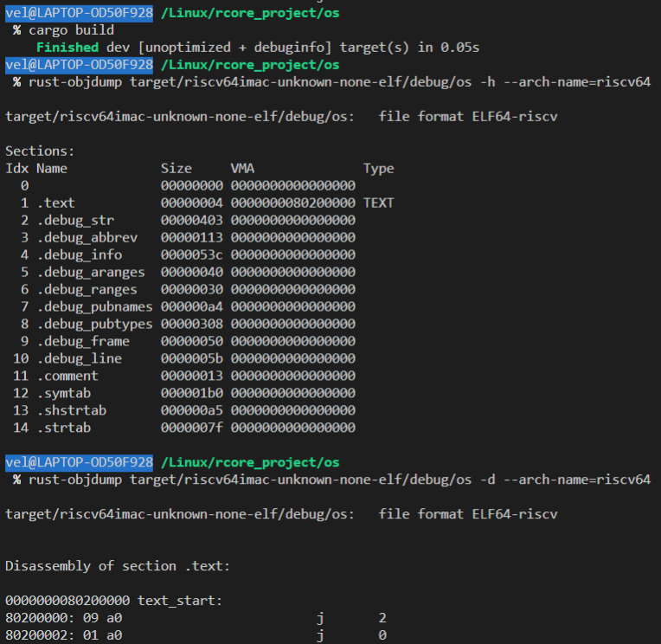The height and width of the screenshot is (644, 661).
Task: Select the .debug_str section row
Action: pyautogui.click(x=74, y=221)
